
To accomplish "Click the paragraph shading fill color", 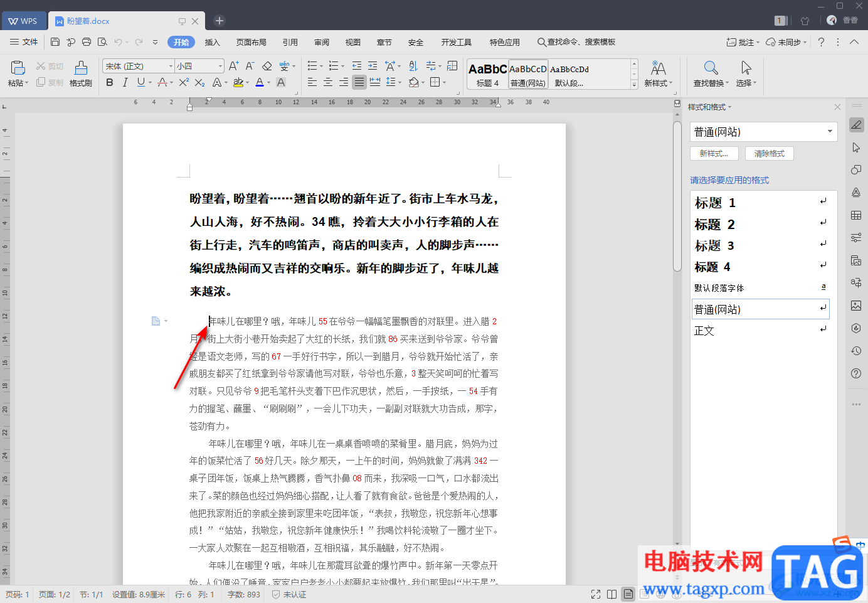I will tap(413, 82).
